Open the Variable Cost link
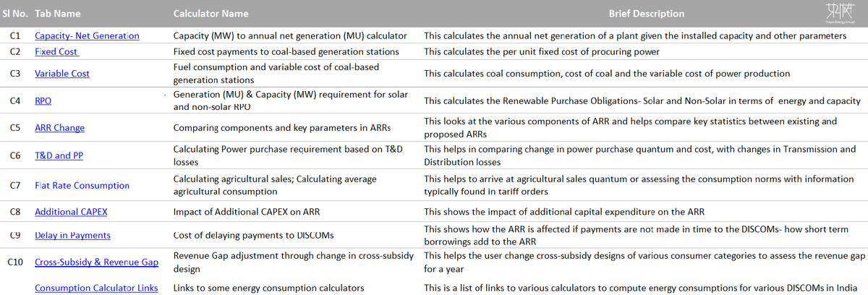 62,74
